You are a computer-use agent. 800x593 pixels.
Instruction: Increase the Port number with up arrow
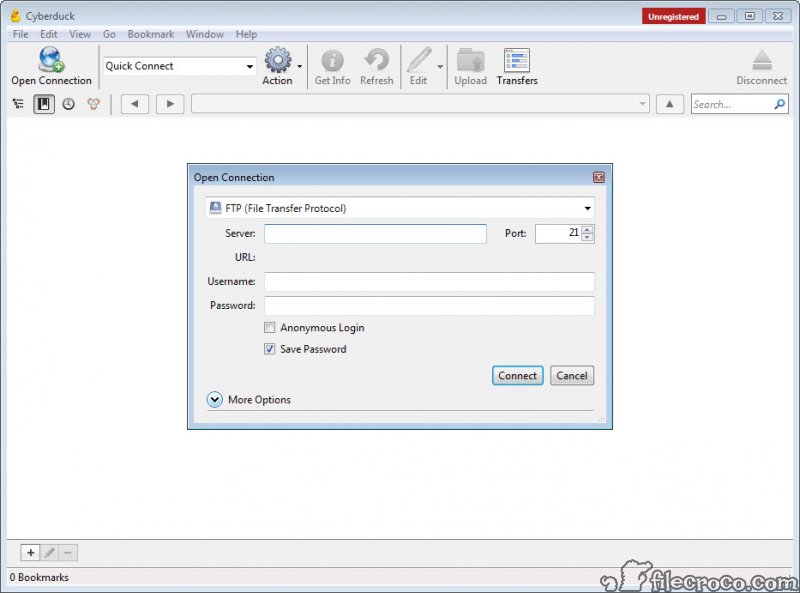tap(588, 230)
